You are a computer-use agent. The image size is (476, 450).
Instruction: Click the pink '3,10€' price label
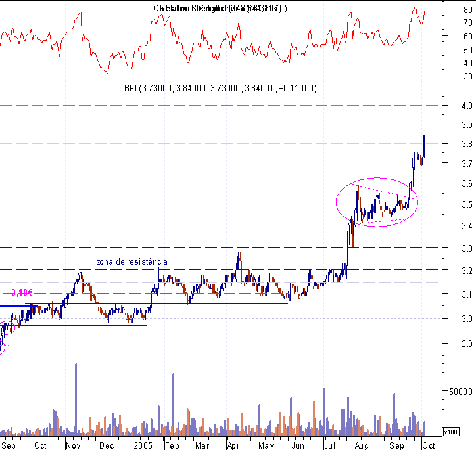(22, 292)
